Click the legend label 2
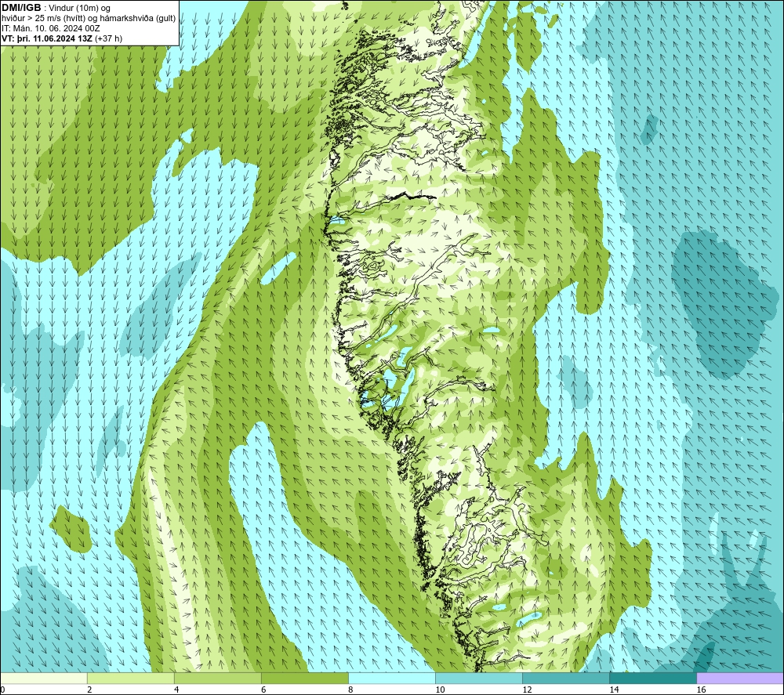784x695 pixels. 89,690
